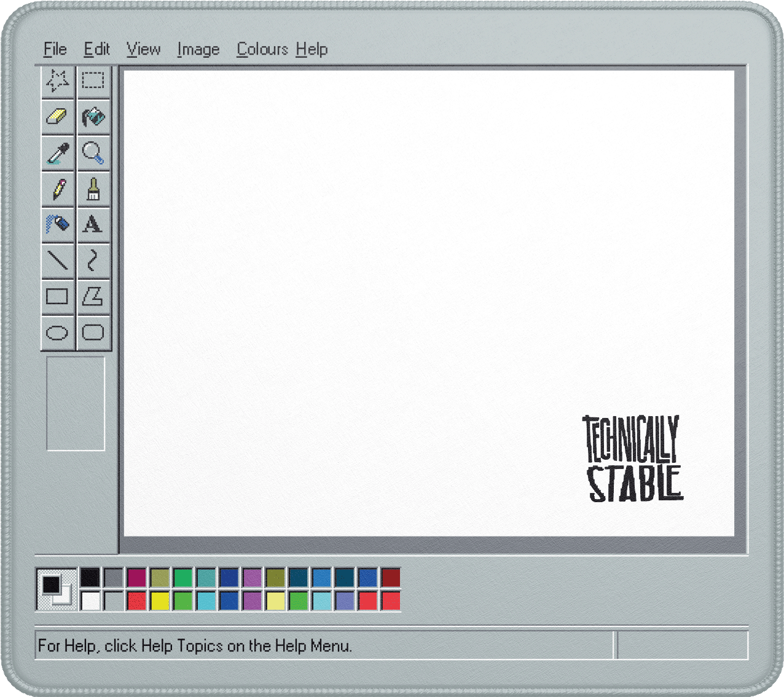The height and width of the screenshot is (697, 784).
Task: Switch to the Pencil tool
Action: (x=58, y=189)
